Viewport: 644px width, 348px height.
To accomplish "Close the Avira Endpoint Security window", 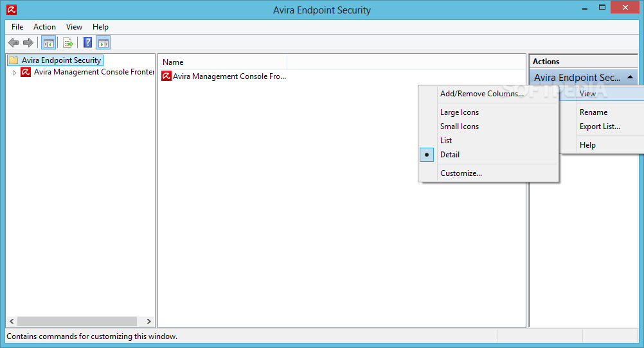I will coord(625,8).
